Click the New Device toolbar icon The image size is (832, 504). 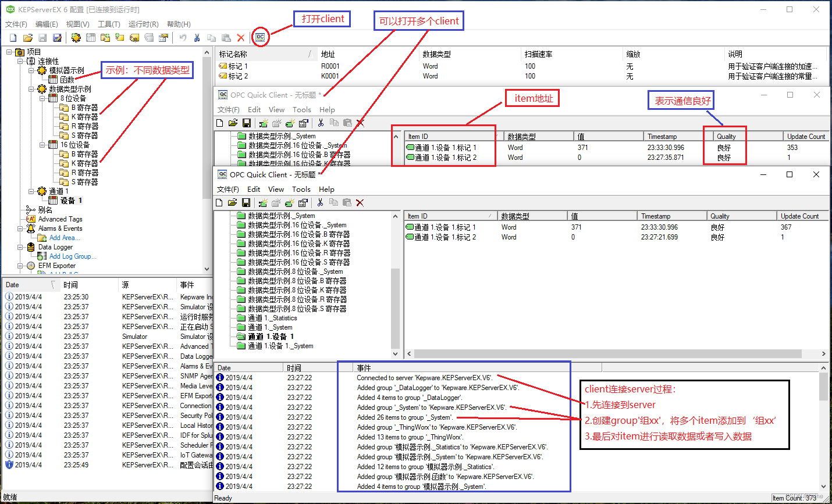coord(90,37)
